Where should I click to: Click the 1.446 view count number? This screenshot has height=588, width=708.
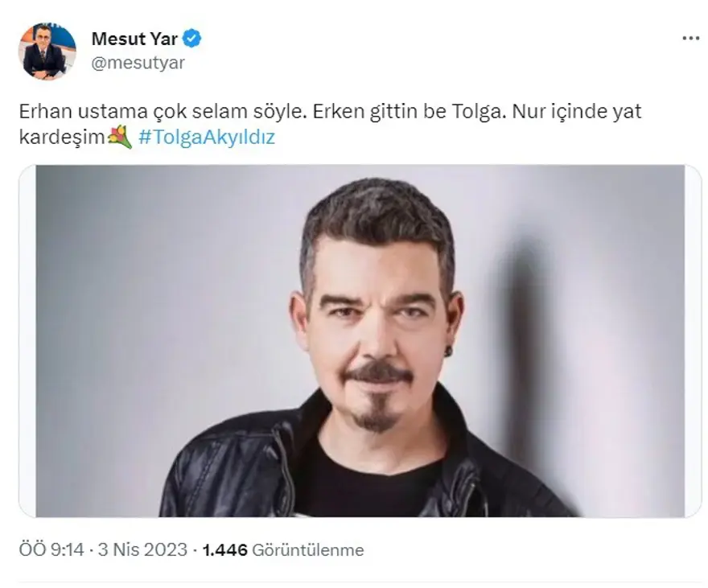(224, 550)
